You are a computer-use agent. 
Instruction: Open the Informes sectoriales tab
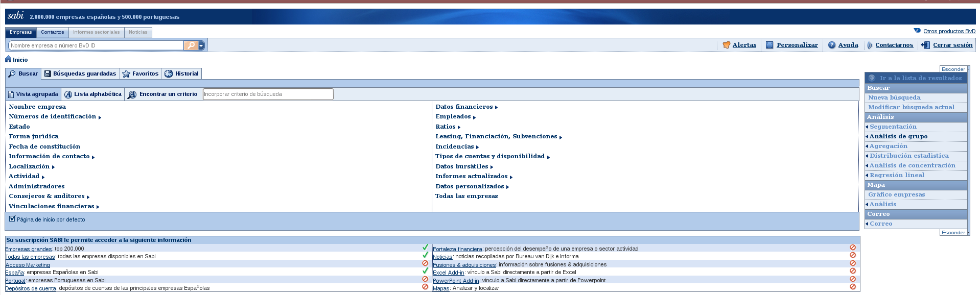[97, 32]
